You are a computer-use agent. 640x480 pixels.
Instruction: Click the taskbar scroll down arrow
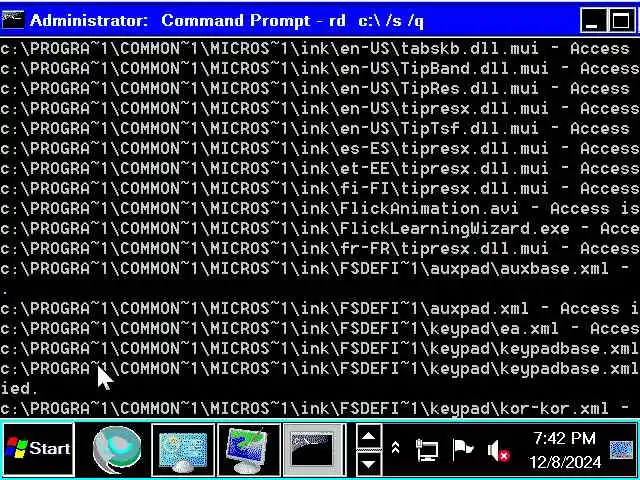tap(369, 464)
